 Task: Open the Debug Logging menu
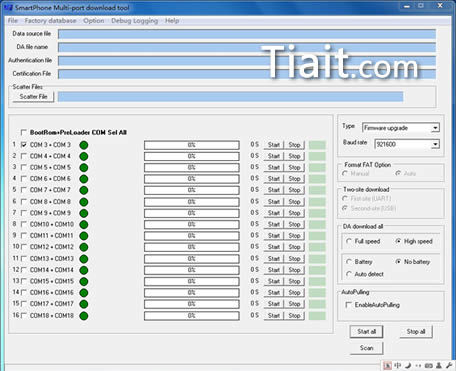(134, 21)
